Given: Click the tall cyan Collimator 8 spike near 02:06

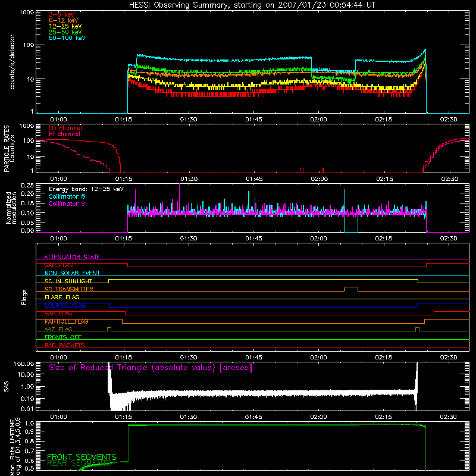Looking at the screenshot, I should point(345,201).
